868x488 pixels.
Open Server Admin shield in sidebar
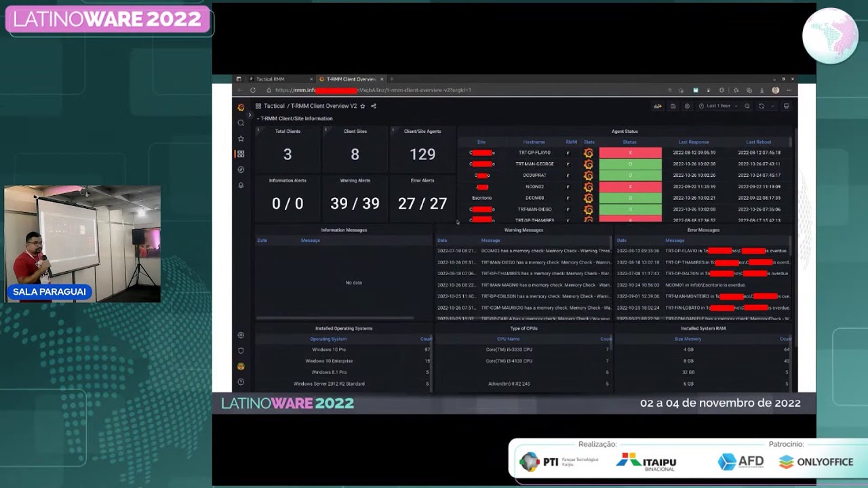tap(241, 350)
